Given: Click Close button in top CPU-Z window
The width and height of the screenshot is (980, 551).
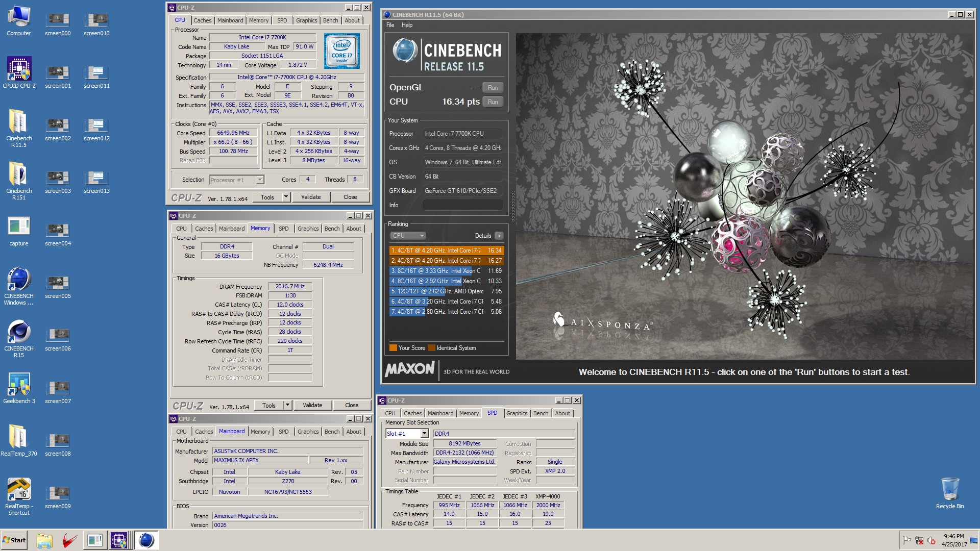Looking at the screenshot, I should (x=350, y=197).
